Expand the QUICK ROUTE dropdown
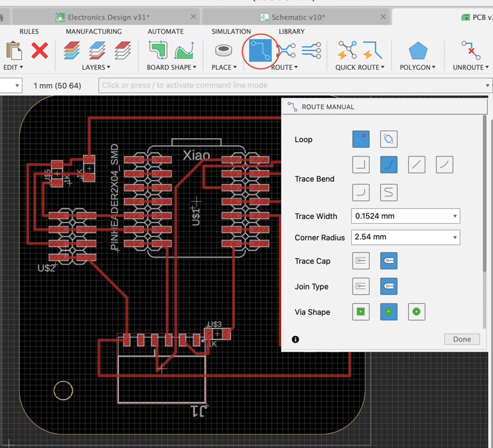Image resolution: width=493 pixels, height=448 pixels. [x=360, y=67]
